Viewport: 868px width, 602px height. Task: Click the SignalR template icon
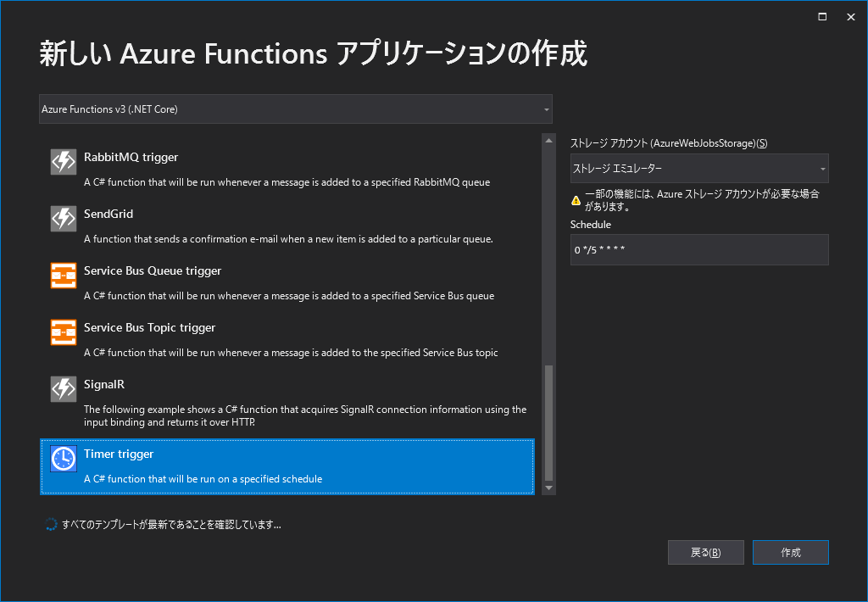coord(64,389)
